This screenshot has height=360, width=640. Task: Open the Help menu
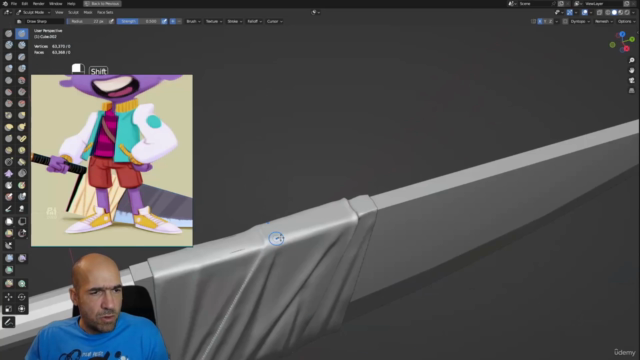click(71, 4)
